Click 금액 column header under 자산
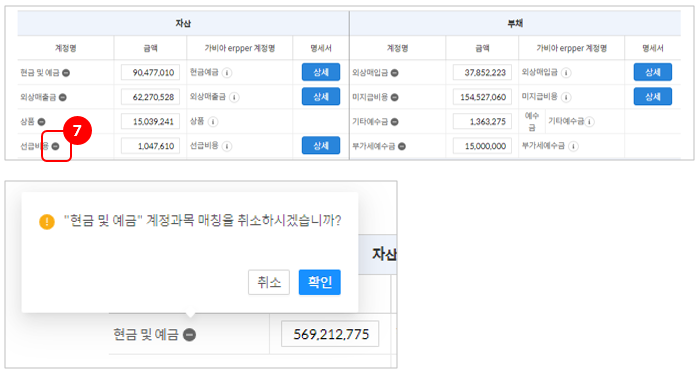The height and width of the screenshot is (374, 700). (x=150, y=48)
